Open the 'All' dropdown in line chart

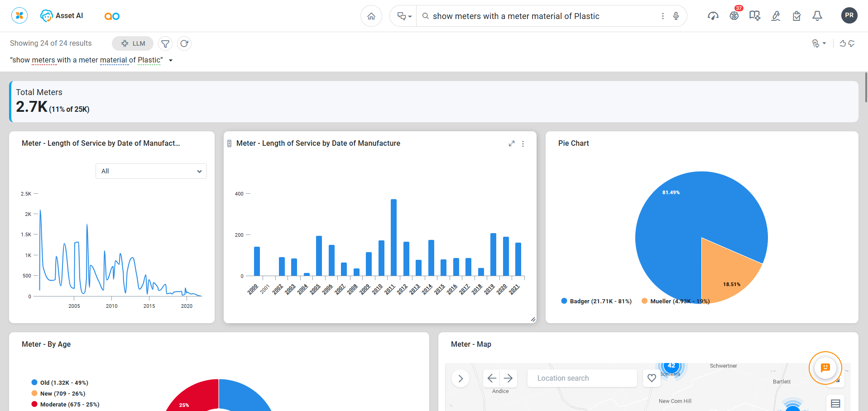pos(151,171)
